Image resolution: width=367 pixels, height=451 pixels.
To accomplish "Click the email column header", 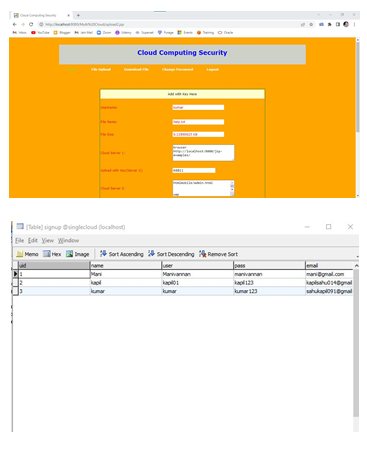I will click(x=329, y=265).
